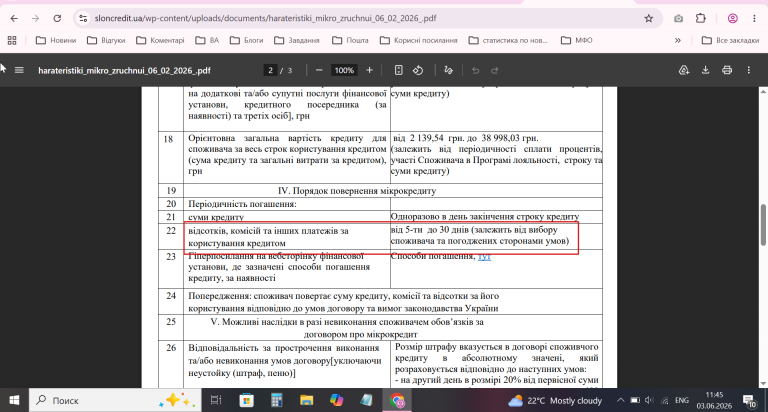Go back to the previous page
The height and width of the screenshot is (412, 768).
[14, 18]
